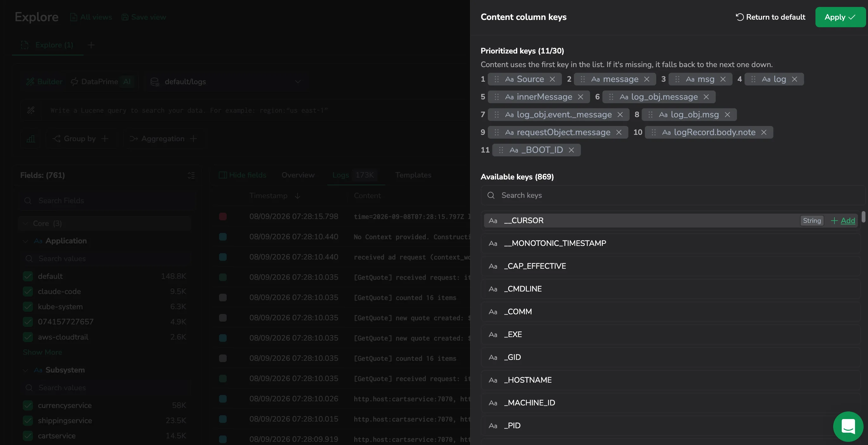The image size is (868, 445).
Task: Collapse the Subsystem field group
Action: click(25, 370)
